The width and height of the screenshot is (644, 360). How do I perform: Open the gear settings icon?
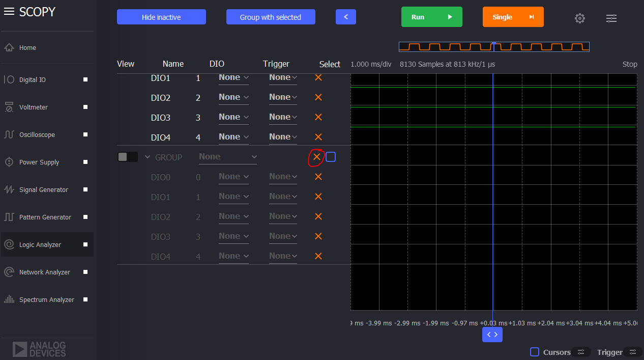(x=579, y=18)
